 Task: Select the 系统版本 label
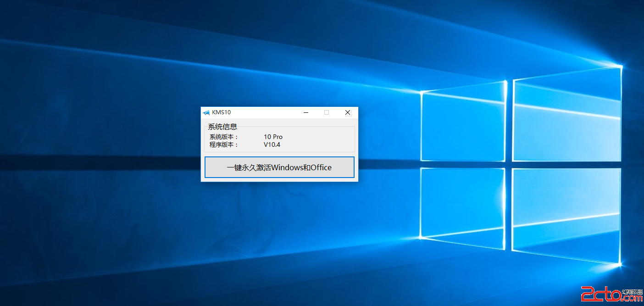point(224,137)
